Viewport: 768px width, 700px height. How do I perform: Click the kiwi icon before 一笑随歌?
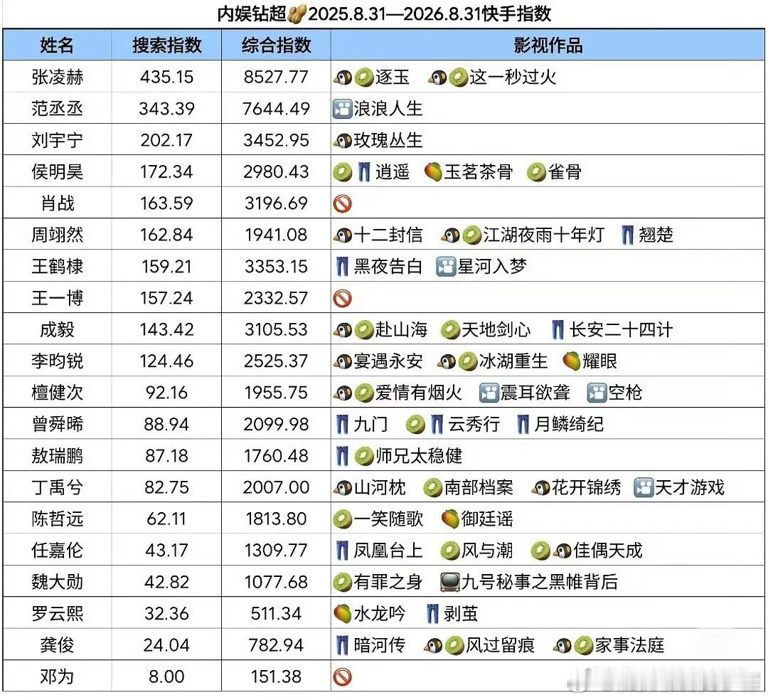342,519
